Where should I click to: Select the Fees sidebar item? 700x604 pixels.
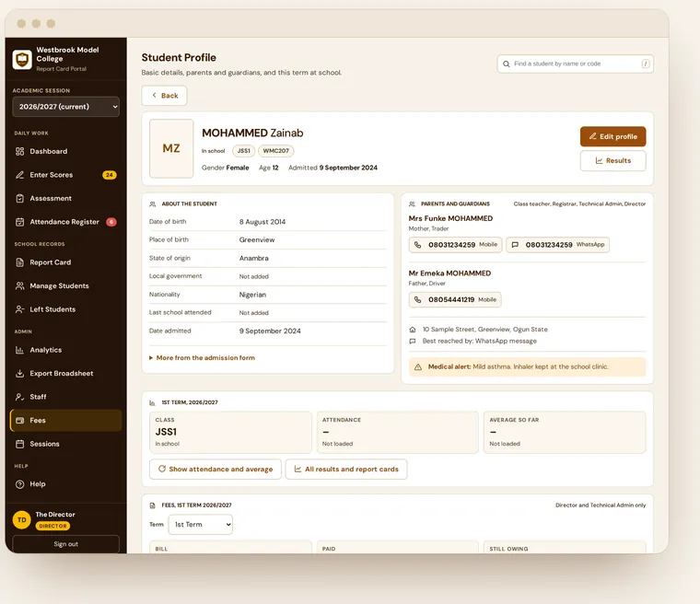[x=65, y=421]
